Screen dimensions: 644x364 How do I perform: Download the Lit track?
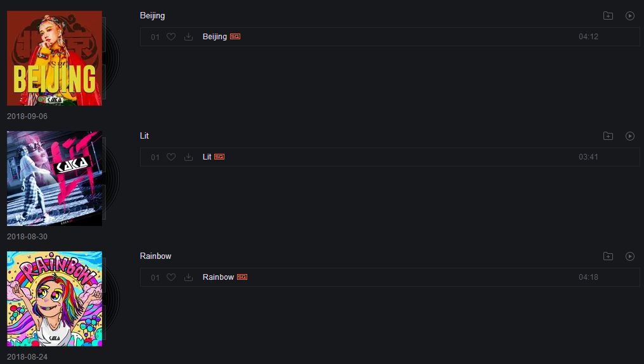point(188,157)
